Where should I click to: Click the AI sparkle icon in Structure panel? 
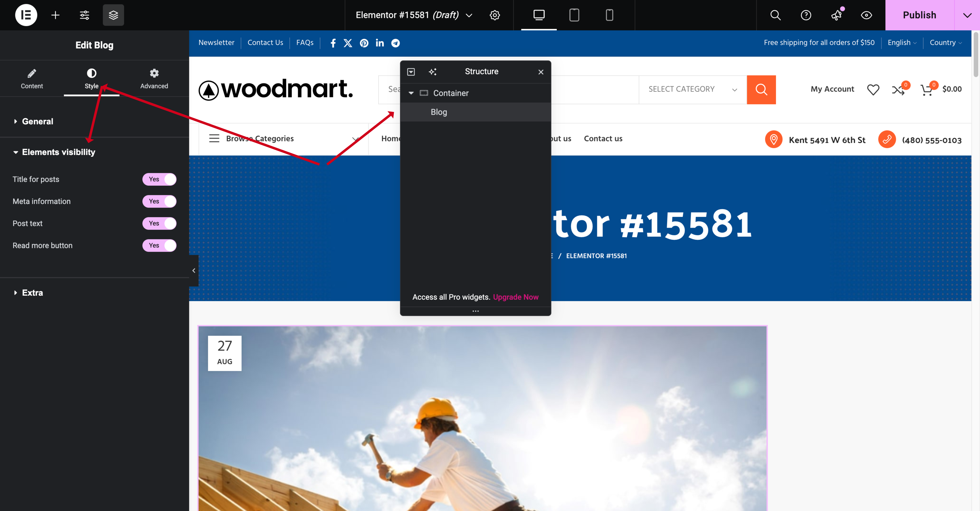tap(433, 72)
